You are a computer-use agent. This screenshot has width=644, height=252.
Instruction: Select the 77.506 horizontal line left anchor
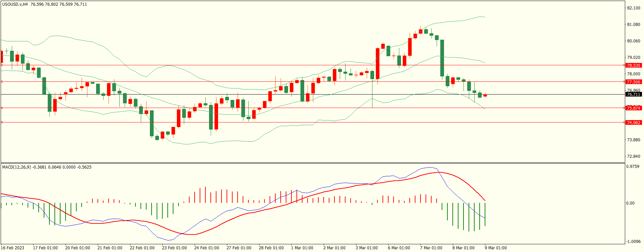coord(2,82)
